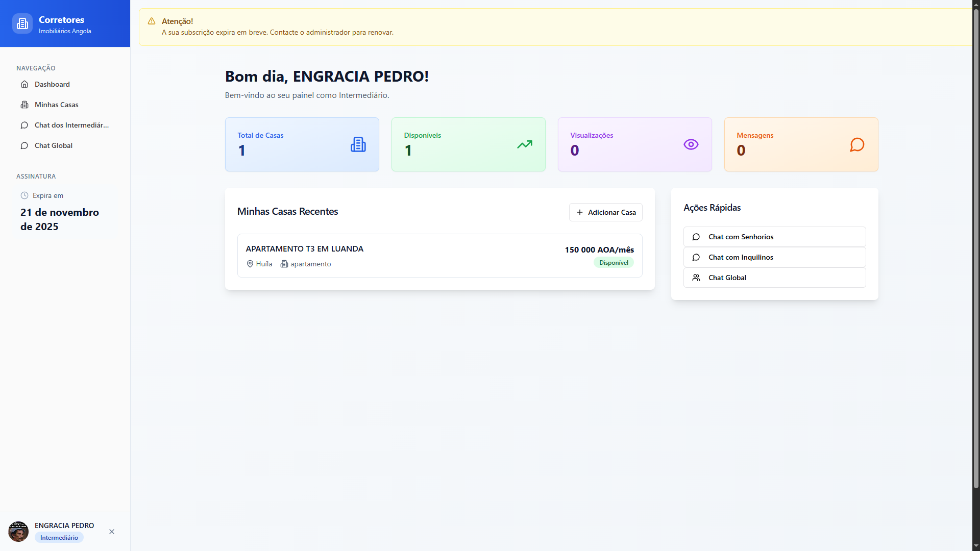
Task: Click the Chat Global speech bubble icon in sidebar
Action: tap(24, 145)
